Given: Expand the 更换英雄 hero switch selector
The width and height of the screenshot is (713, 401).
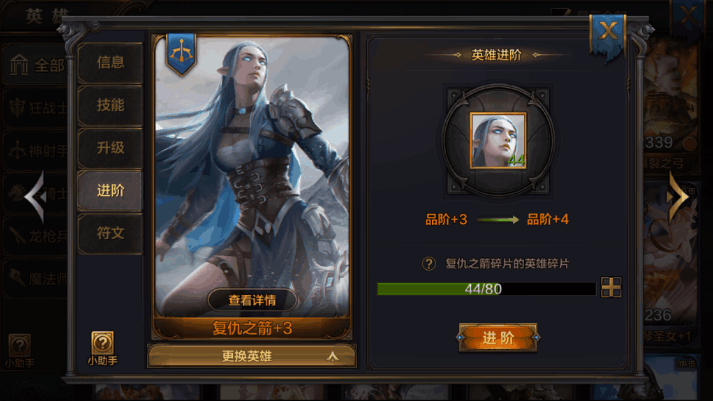Looking at the screenshot, I should (x=251, y=356).
